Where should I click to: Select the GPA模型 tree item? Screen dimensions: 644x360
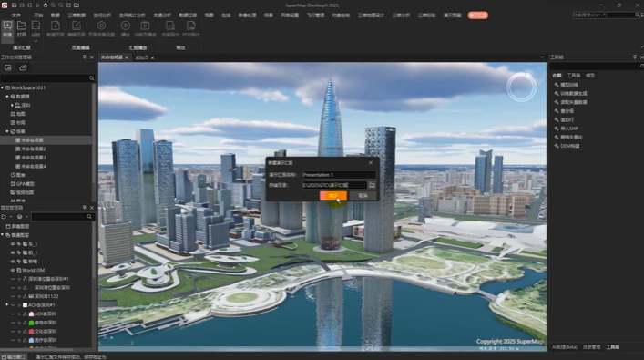pyautogui.click(x=23, y=184)
